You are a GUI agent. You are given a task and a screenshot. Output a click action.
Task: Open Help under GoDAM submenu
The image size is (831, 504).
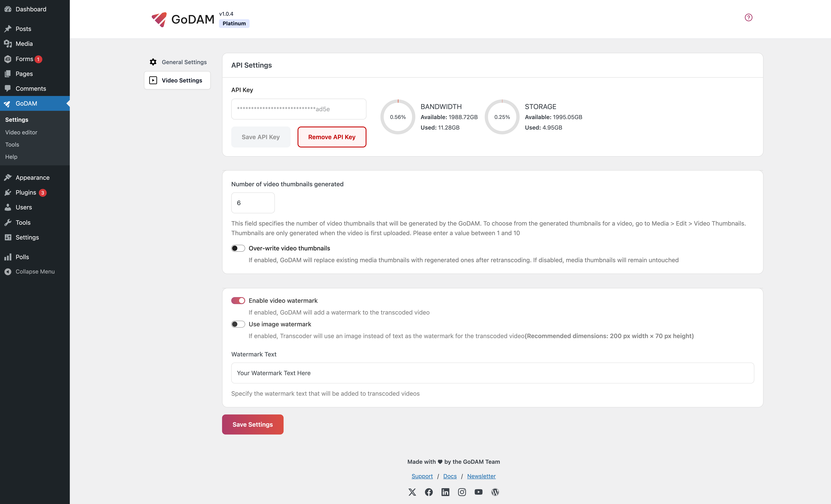[x=11, y=157]
